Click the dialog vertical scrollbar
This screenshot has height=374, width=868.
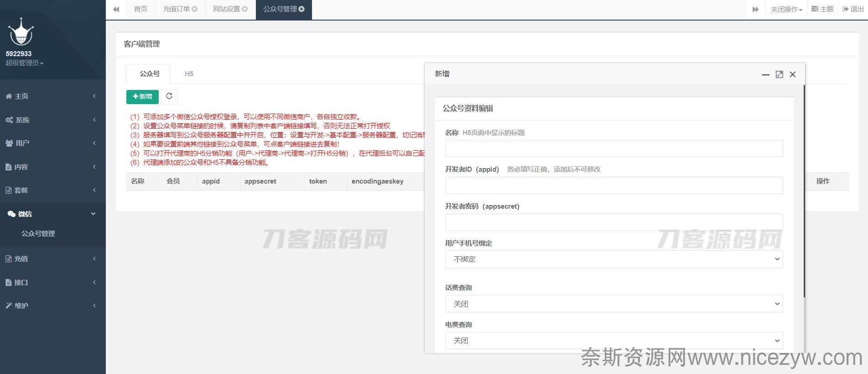coord(804,191)
